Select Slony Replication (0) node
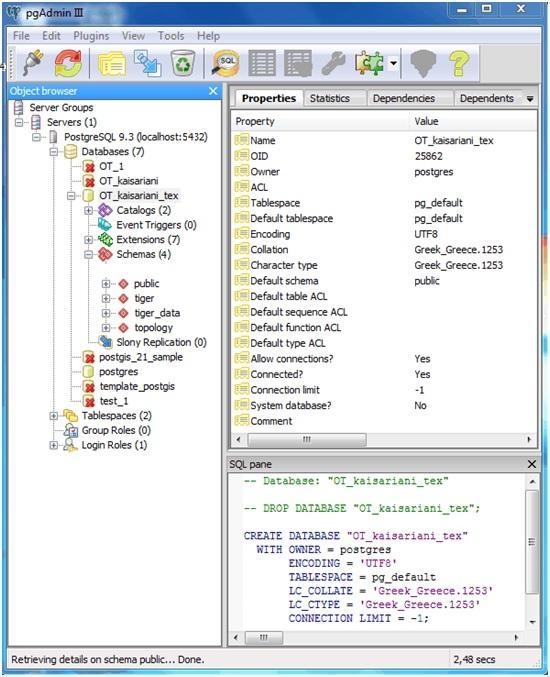The image size is (550, 677). tap(161, 342)
